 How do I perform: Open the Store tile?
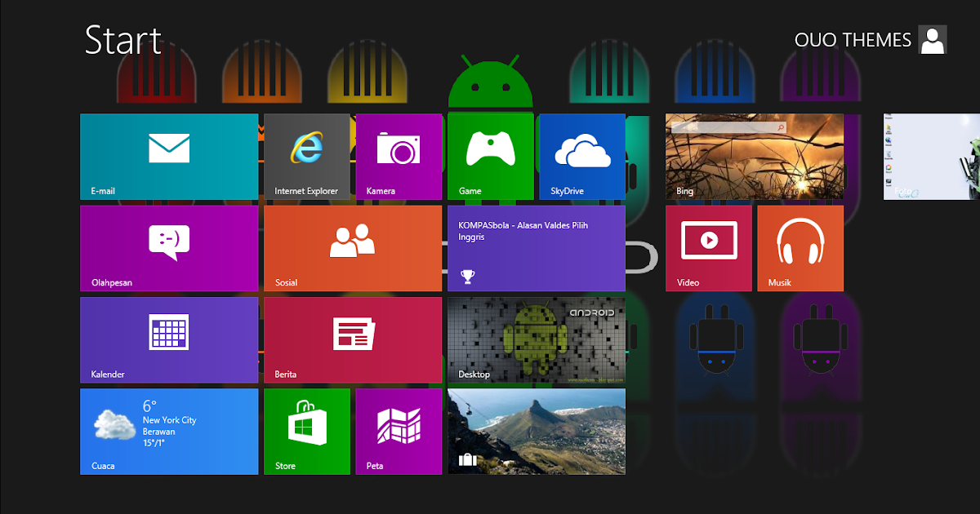pos(307,432)
